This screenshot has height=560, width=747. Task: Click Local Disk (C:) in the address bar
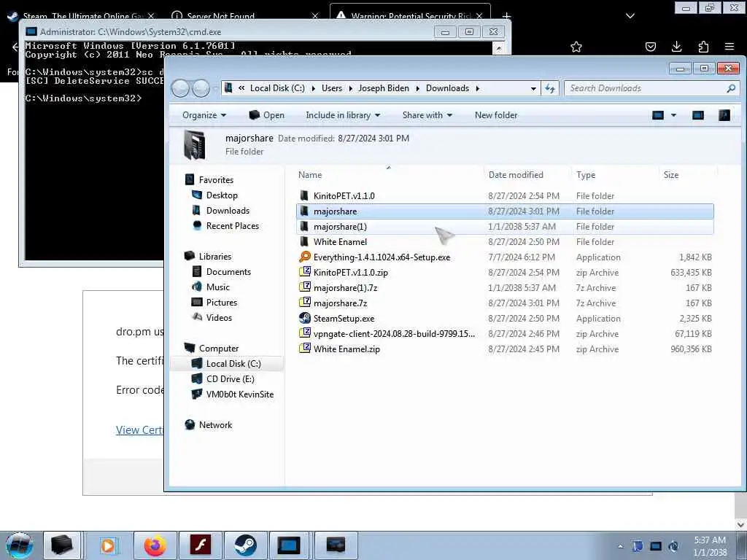coord(277,88)
